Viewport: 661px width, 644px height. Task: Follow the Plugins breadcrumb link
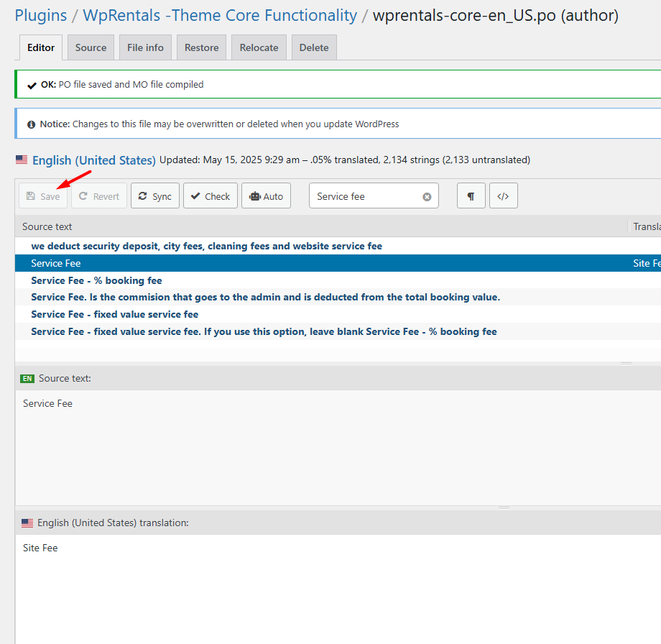[x=41, y=15]
